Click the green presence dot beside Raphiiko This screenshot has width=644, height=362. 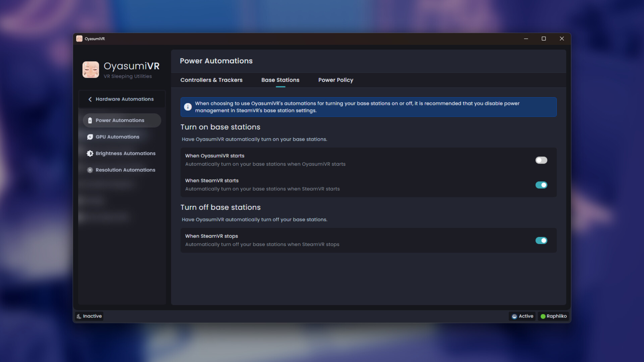point(543,316)
